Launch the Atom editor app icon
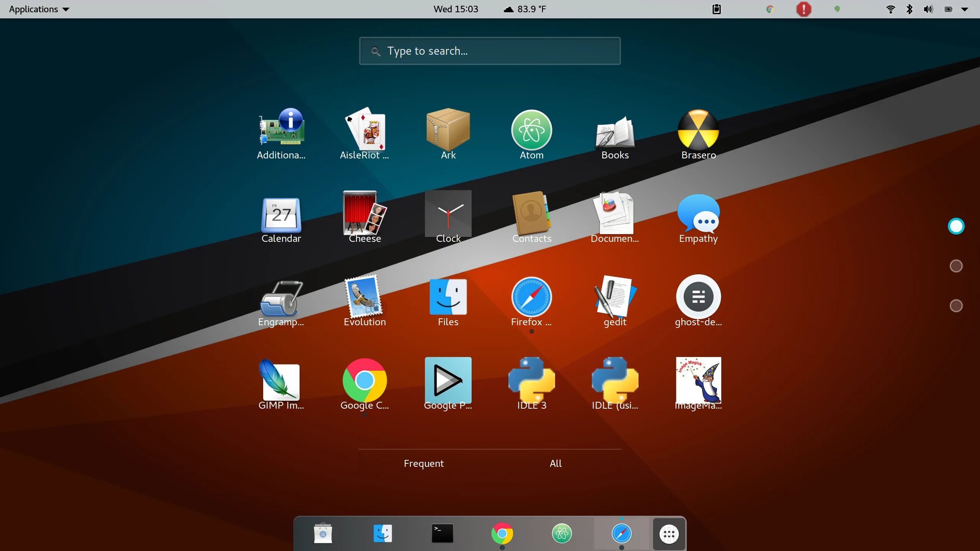980x551 pixels. click(x=531, y=131)
